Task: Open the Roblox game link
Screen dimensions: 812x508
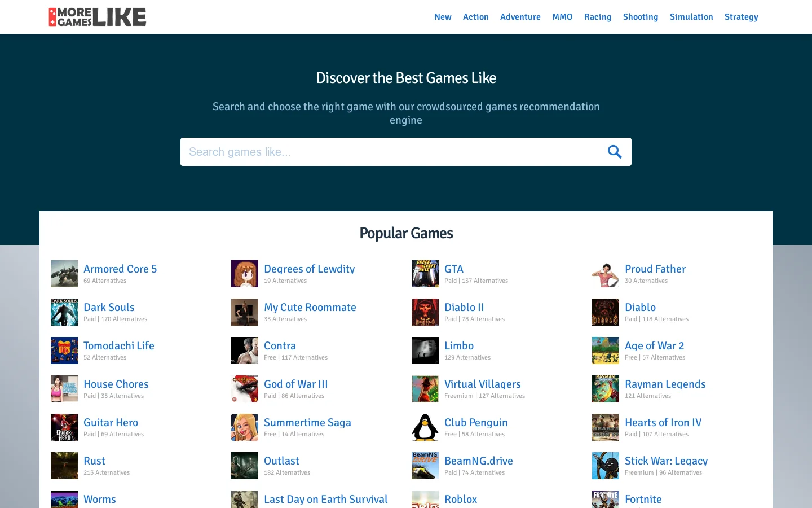Action: pyautogui.click(x=461, y=499)
